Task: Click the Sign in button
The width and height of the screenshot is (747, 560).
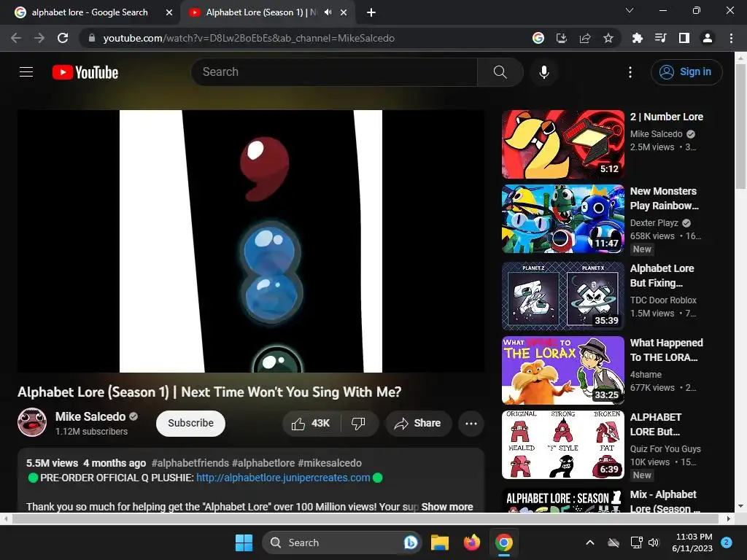Action: point(686,72)
